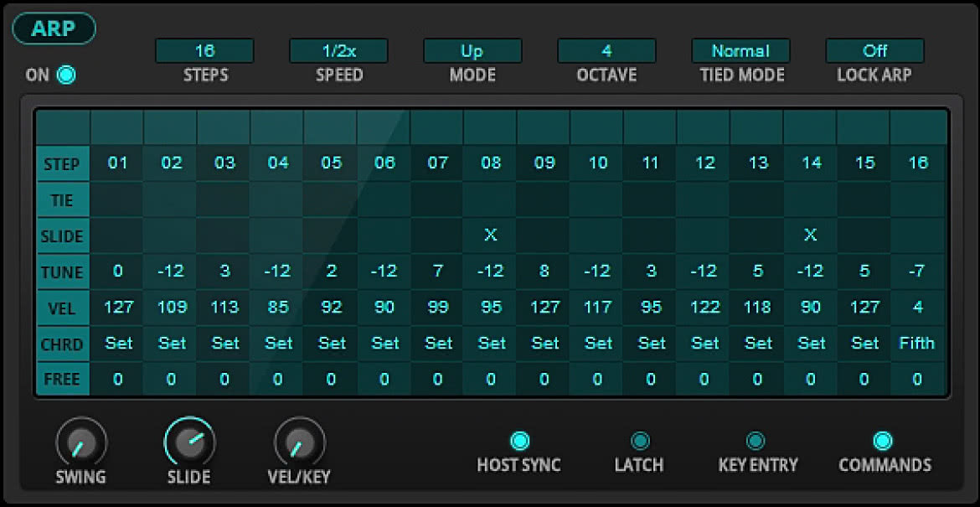Enable TIE on step 09
The height and width of the screenshot is (507, 980).
click(x=544, y=199)
